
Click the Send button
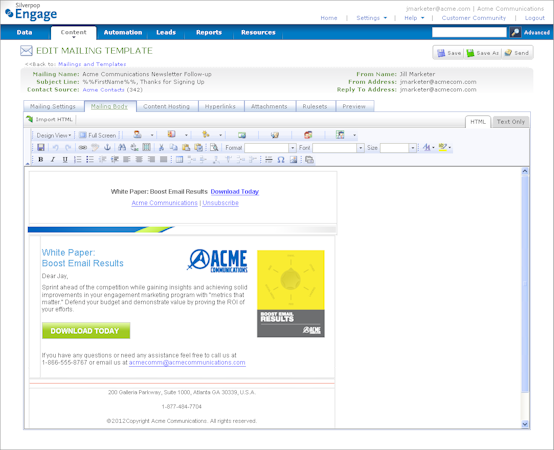517,53
